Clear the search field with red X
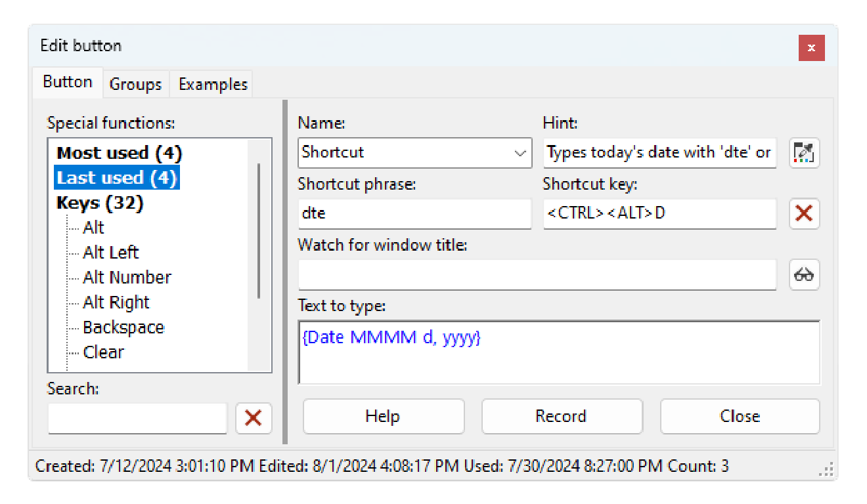The width and height of the screenshot is (867, 504). pyautogui.click(x=254, y=418)
